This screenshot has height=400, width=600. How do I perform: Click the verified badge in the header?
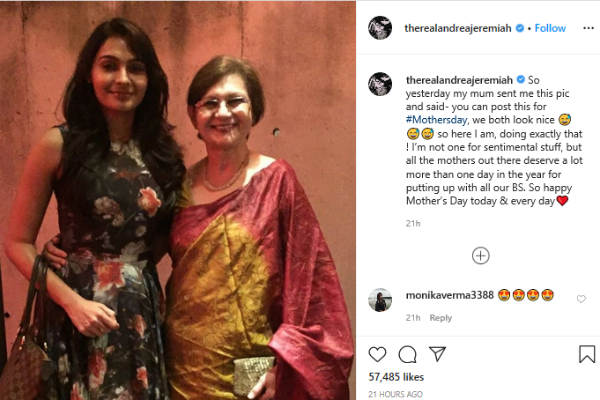click(x=521, y=28)
